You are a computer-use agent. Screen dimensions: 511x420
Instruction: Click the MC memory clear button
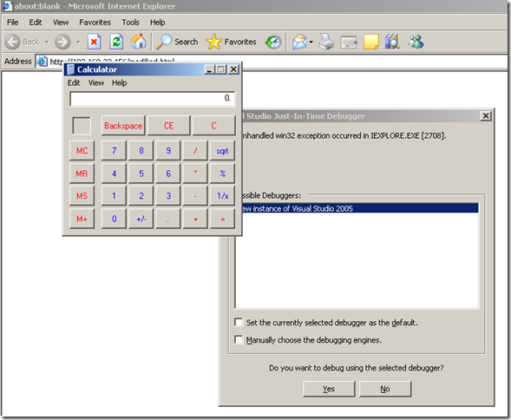click(x=82, y=151)
